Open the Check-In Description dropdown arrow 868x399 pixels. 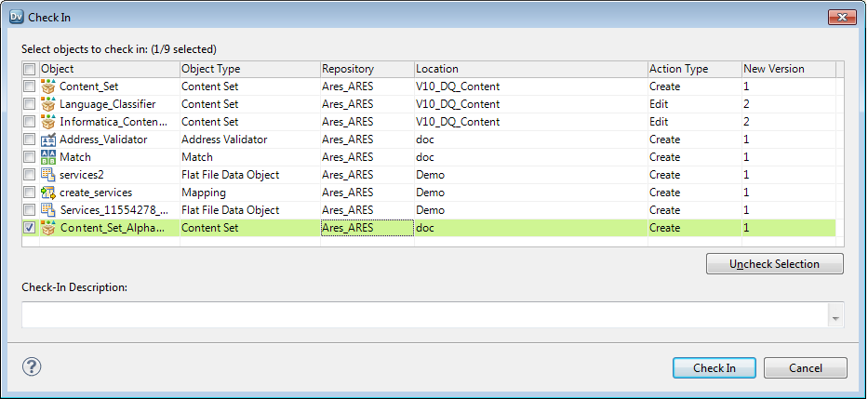[x=835, y=315]
